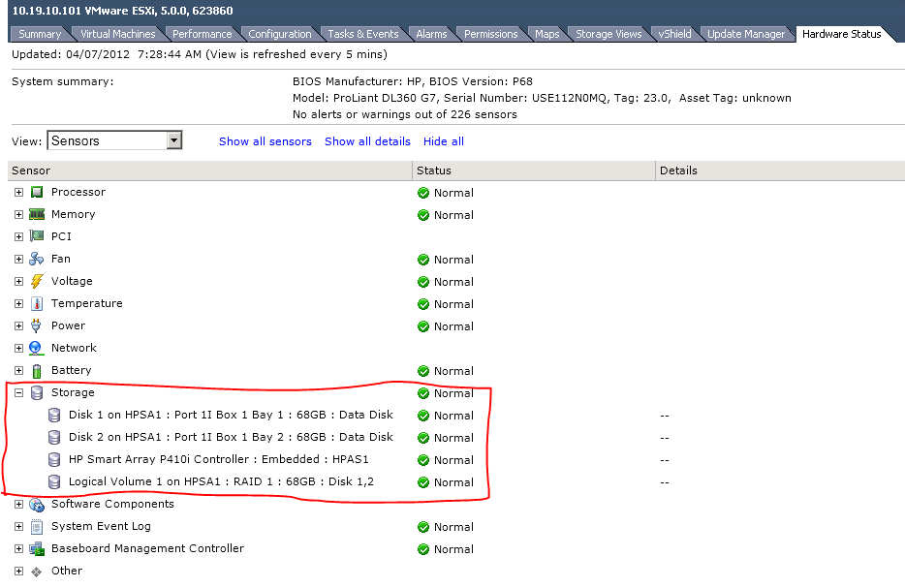Click the Show all sensors link

click(x=265, y=140)
